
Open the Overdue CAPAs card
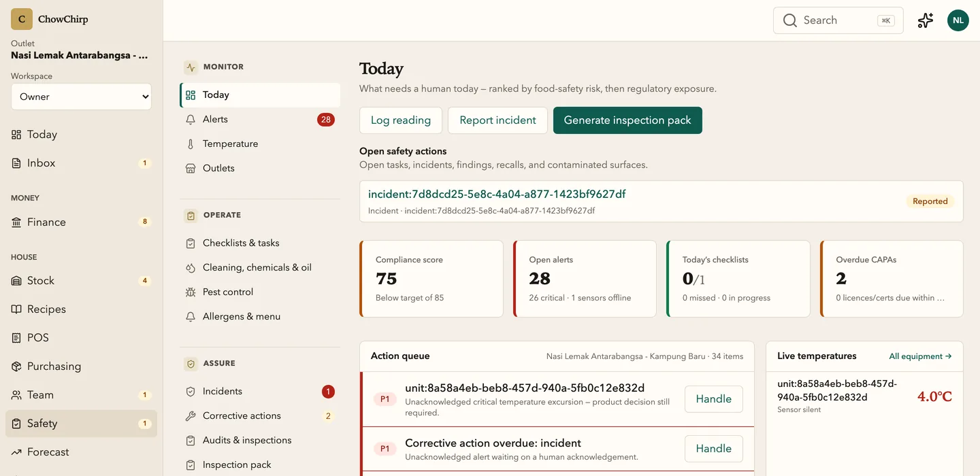892,279
